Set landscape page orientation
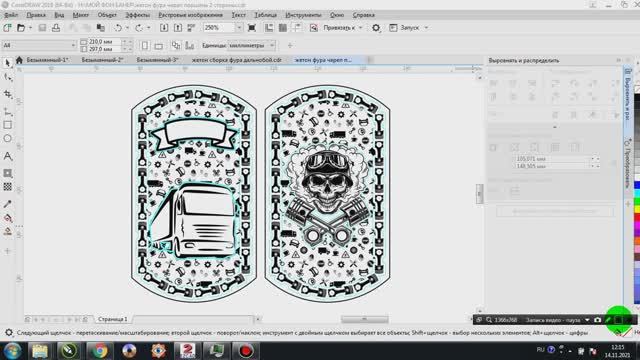The width and height of the screenshot is (640, 360). coord(159,45)
